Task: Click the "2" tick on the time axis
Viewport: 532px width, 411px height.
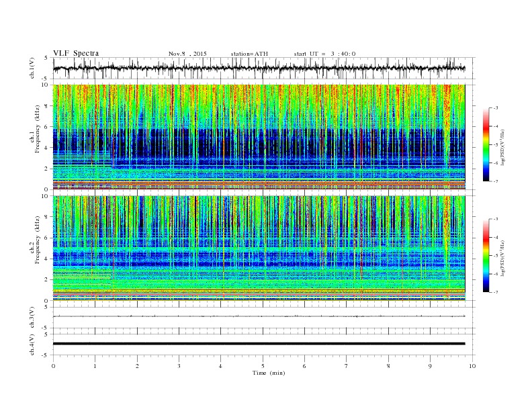Action: pyautogui.click(x=137, y=366)
